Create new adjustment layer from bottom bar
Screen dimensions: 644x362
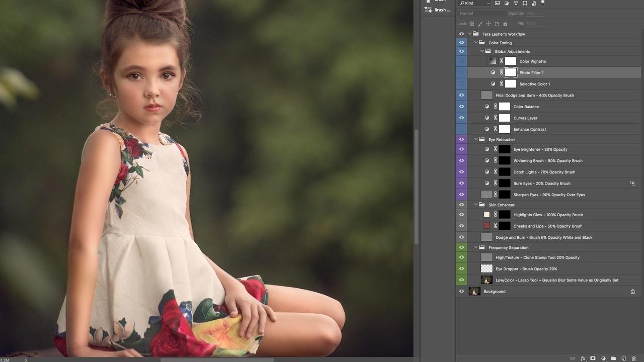coord(603,358)
